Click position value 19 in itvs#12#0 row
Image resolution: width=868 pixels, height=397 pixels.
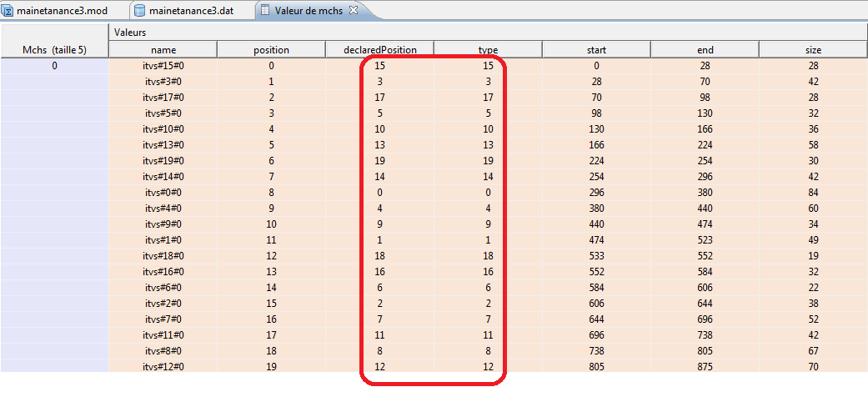point(271,366)
